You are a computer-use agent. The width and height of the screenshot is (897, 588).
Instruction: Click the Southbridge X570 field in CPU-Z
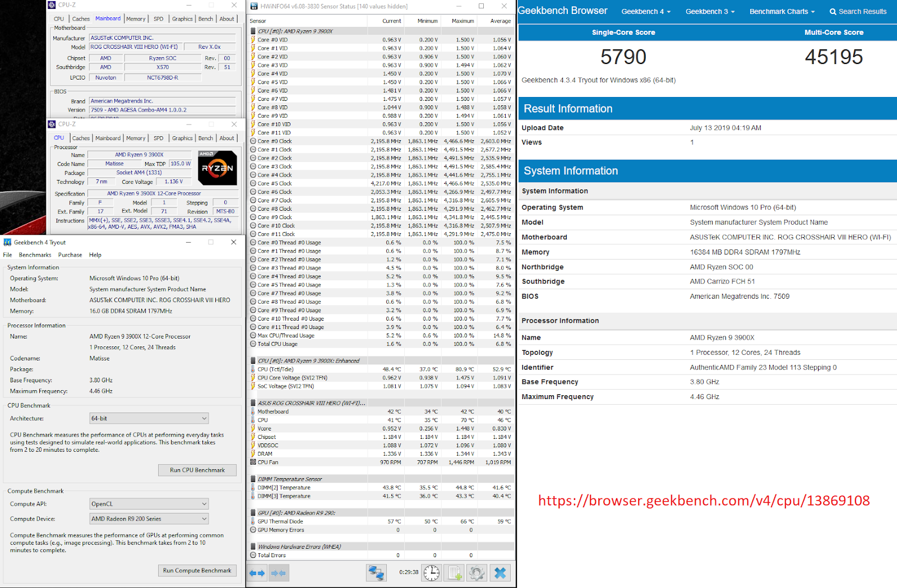coord(163,67)
